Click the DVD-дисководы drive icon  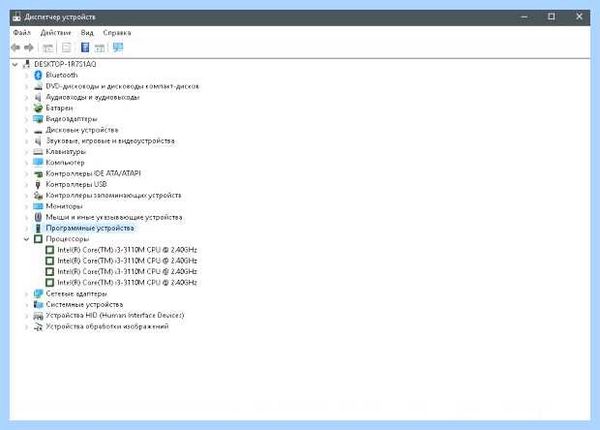[x=38, y=86]
